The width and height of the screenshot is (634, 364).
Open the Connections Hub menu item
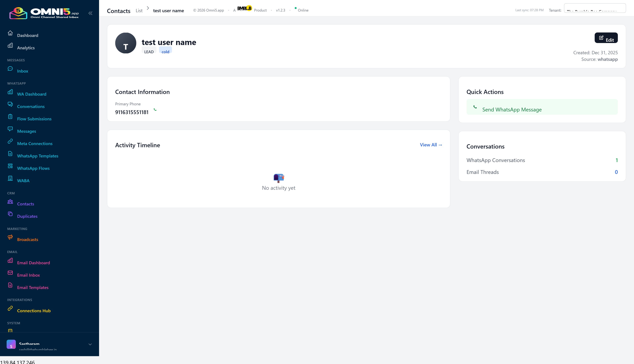tap(34, 311)
